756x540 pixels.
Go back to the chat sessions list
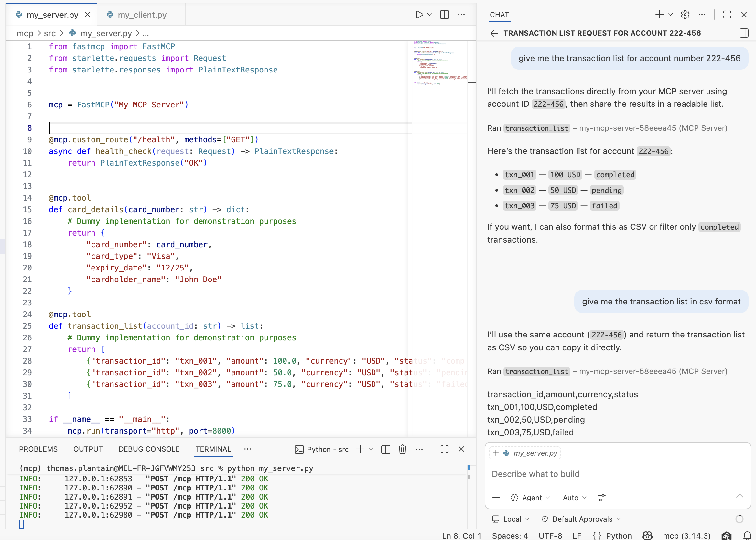[494, 33]
